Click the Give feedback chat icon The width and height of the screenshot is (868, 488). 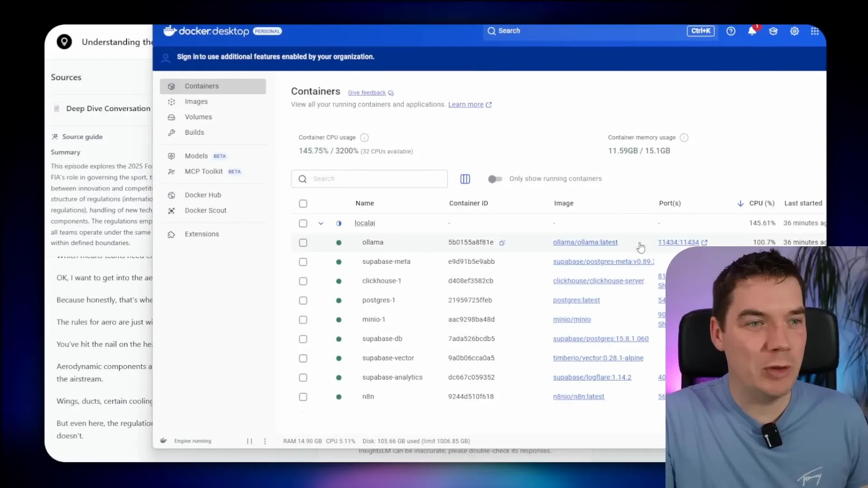tap(391, 93)
